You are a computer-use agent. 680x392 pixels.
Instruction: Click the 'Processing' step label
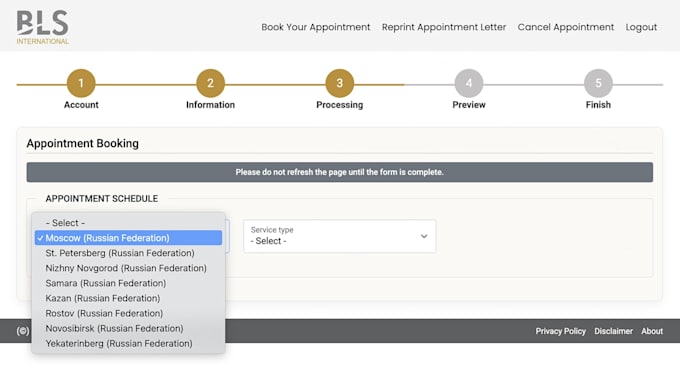340,105
